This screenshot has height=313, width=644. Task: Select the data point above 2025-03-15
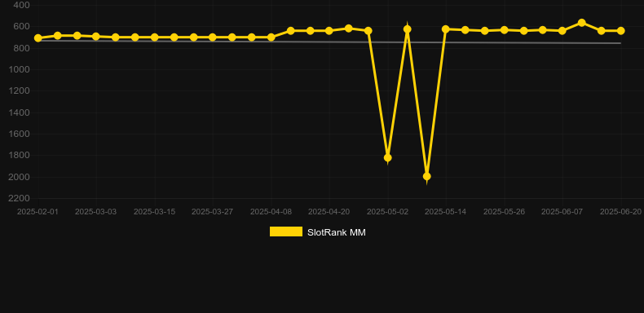point(154,37)
